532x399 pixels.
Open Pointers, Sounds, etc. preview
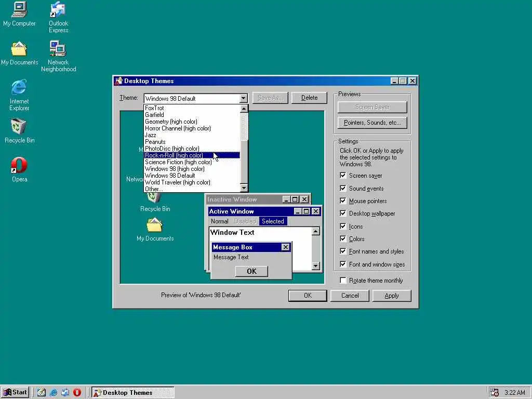pos(372,123)
